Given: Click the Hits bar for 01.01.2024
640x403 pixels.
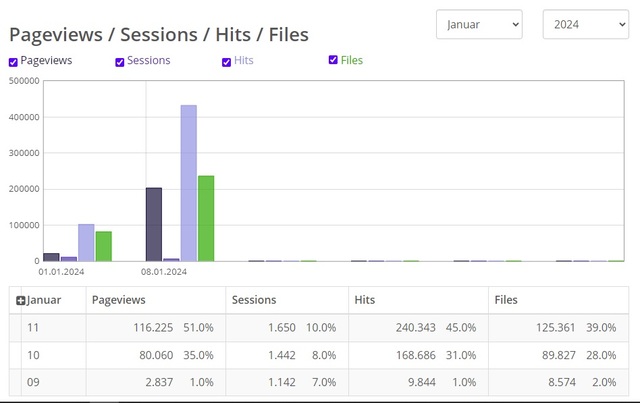Looking at the screenshot, I should (86, 242).
